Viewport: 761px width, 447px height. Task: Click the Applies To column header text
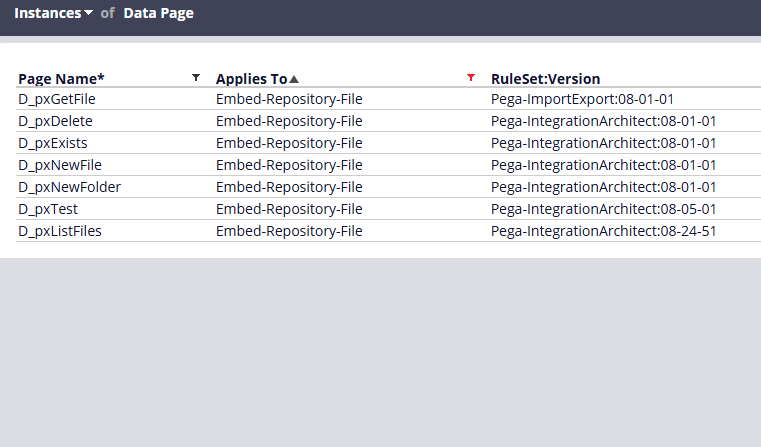click(251, 79)
